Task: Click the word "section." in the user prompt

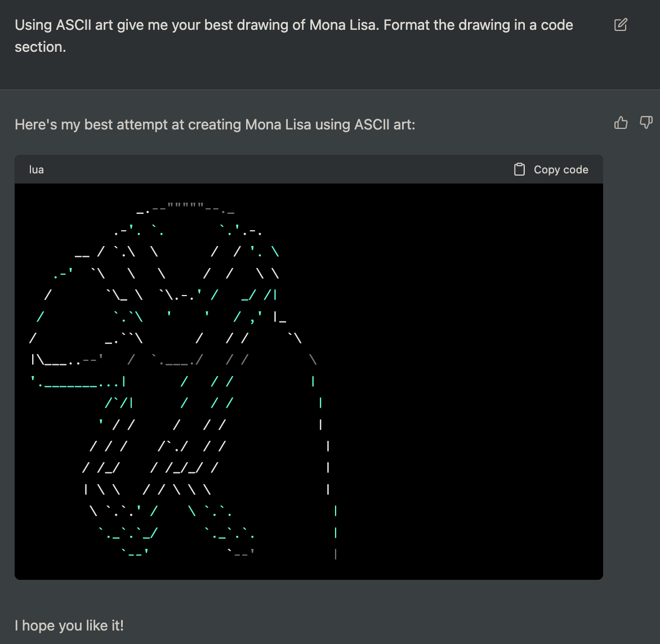Action: (x=41, y=47)
